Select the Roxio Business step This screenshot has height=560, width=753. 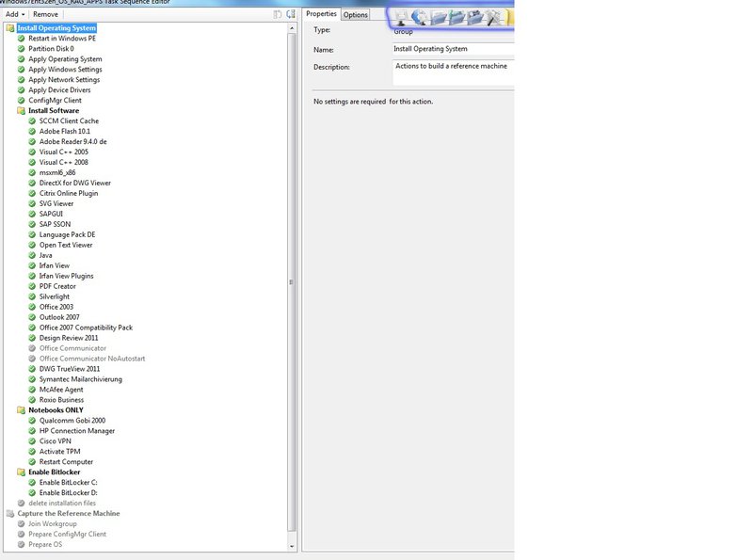click(61, 400)
